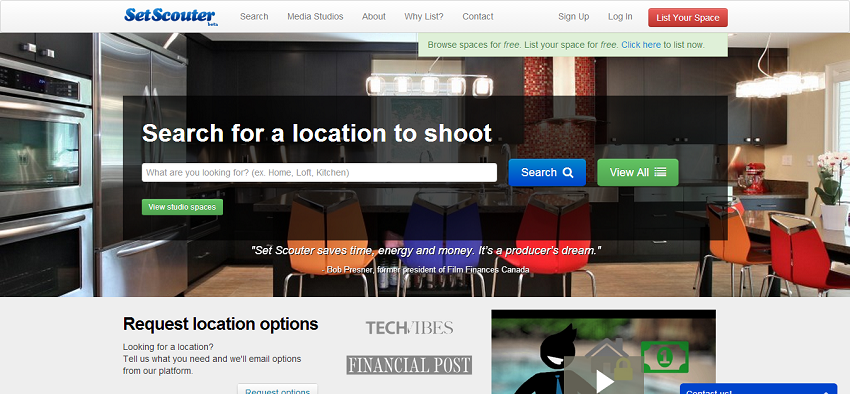850x394 pixels.
Task: Click the Sign Up link
Action: pyautogui.click(x=574, y=16)
